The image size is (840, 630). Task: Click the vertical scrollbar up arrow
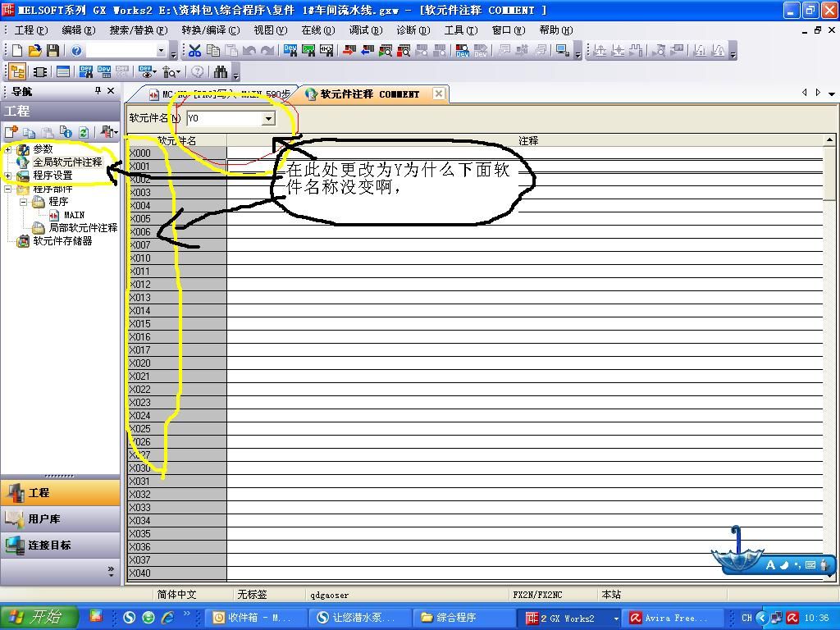coord(829,139)
